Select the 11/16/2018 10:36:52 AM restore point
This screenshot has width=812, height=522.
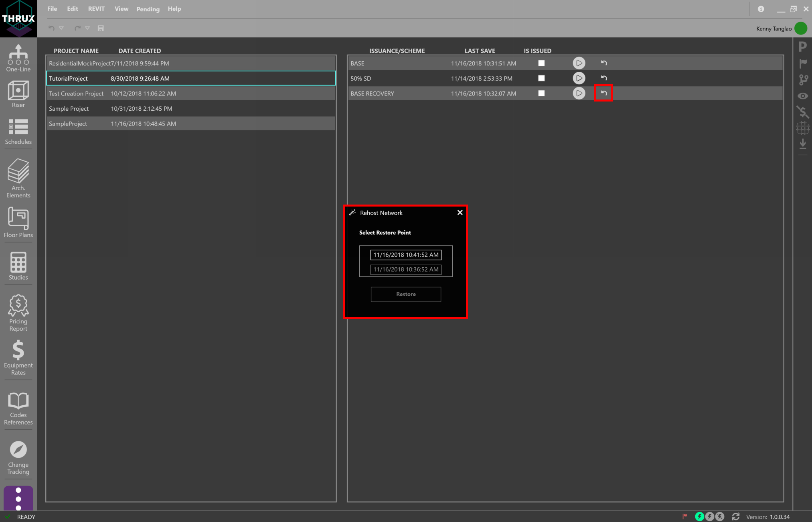coord(405,269)
